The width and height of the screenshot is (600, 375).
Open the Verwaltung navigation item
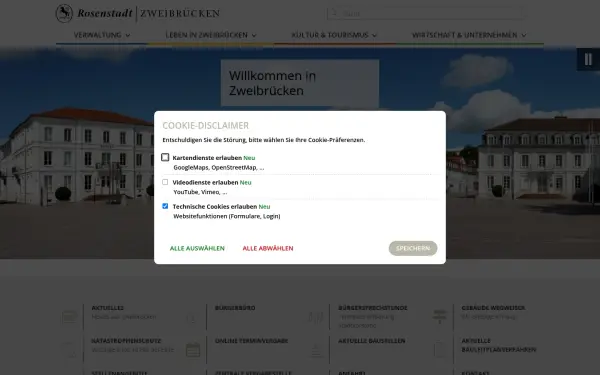pos(98,35)
